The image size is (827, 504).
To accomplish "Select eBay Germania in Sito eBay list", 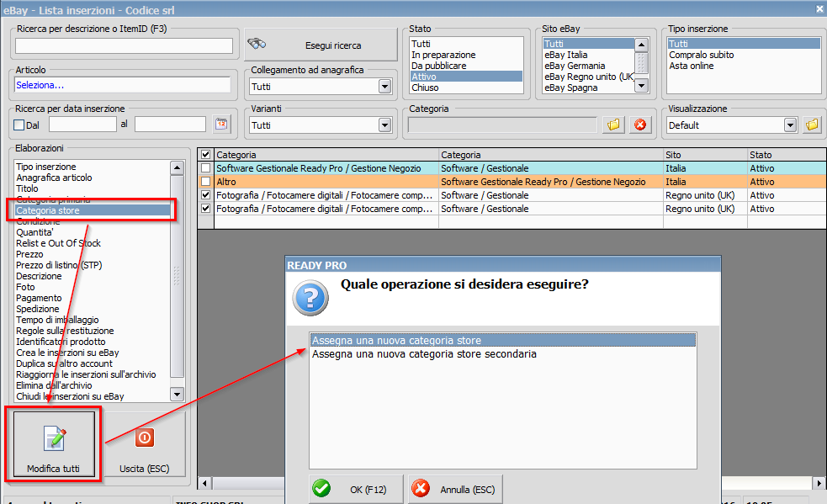I will tap(589, 66).
